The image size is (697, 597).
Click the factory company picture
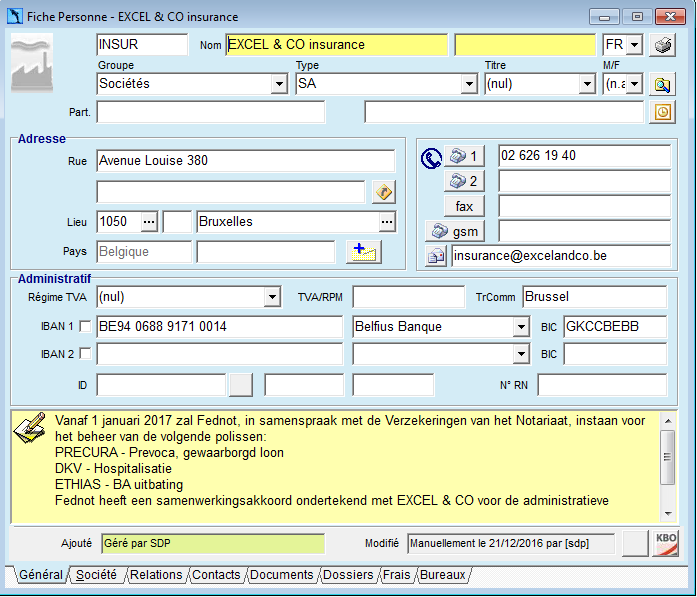[32, 63]
